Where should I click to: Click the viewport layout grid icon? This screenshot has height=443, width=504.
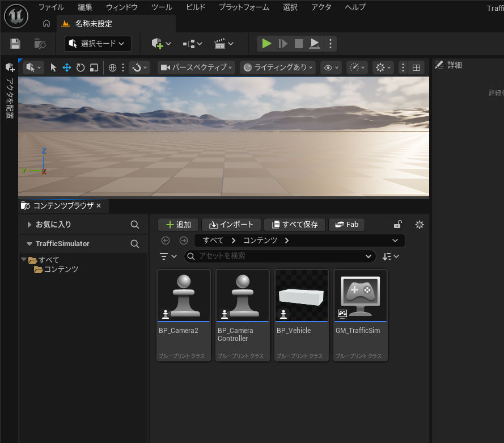(416, 67)
